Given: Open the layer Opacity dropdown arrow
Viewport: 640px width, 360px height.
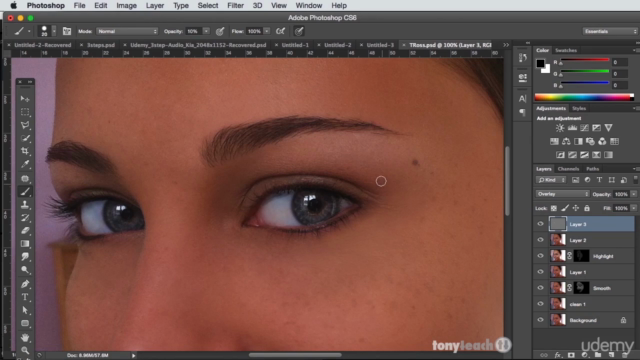Looking at the screenshot, I should [x=633, y=194].
